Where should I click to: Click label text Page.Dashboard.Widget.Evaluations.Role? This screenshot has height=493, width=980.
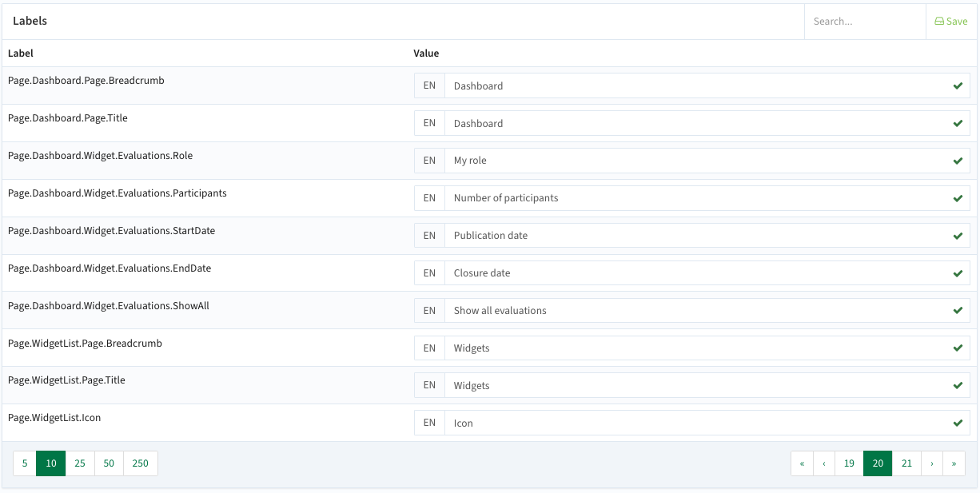coord(101,156)
